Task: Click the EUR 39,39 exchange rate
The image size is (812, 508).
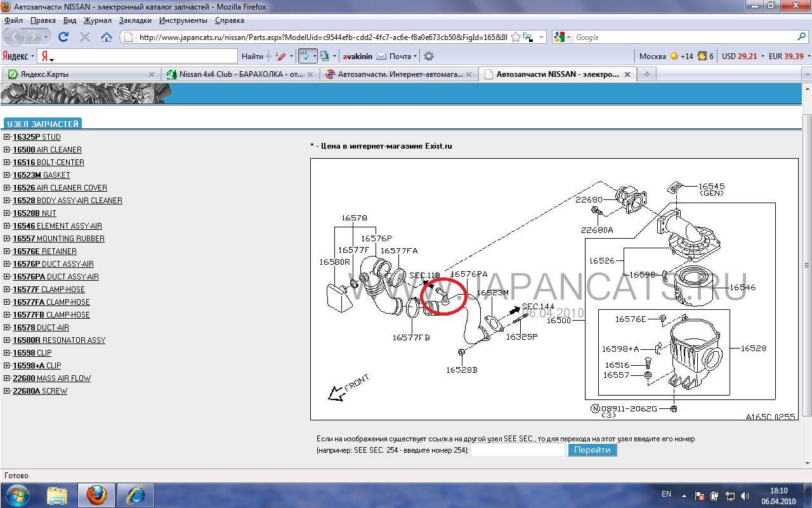Action: coord(786,56)
